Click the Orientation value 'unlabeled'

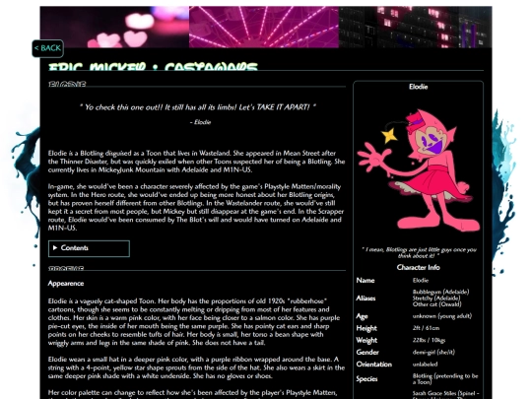[x=425, y=365]
